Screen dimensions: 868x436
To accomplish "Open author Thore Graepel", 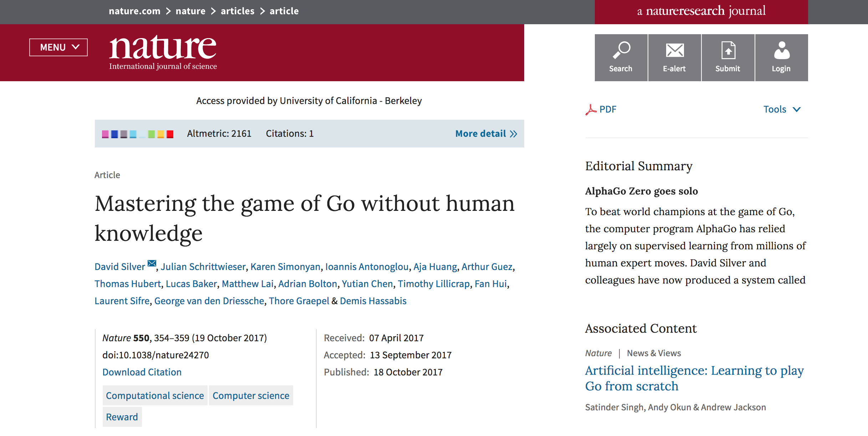I will pyautogui.click(x=299, y=301).
